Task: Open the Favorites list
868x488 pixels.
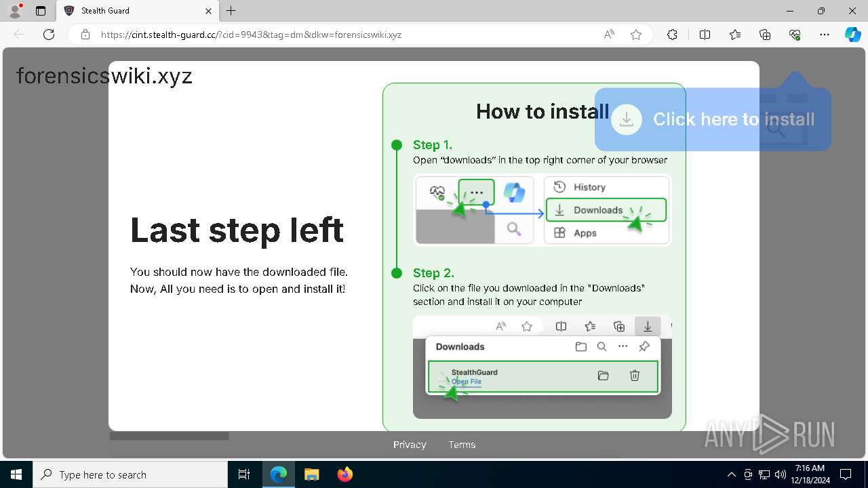Action: click(735, 35)
